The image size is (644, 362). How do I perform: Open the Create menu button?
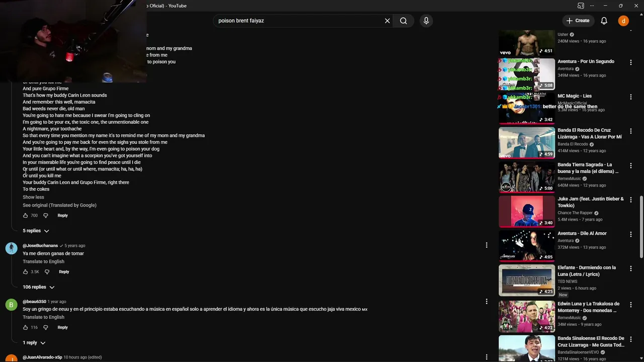pyautogui.click(x=578, y=21)
